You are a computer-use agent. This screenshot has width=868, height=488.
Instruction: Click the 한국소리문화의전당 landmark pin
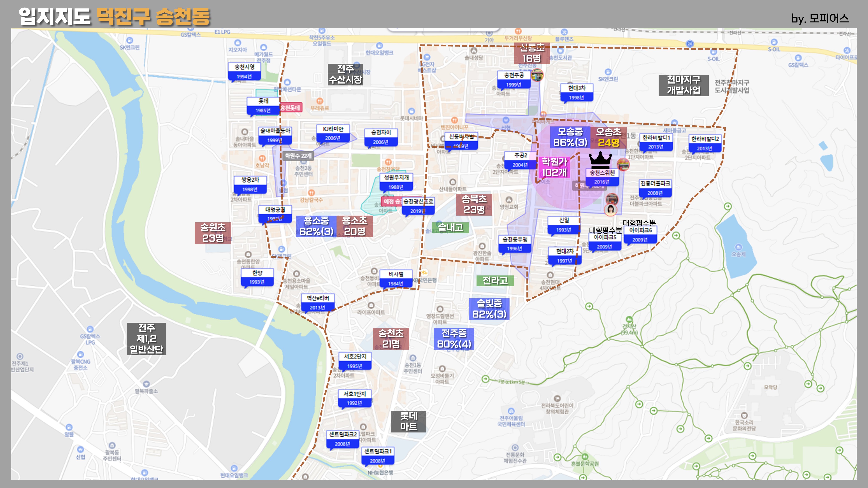click(x=744, y=416)
